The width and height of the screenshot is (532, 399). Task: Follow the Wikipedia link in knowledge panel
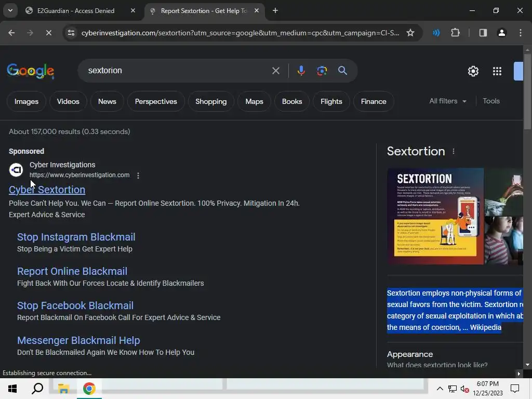486,327
